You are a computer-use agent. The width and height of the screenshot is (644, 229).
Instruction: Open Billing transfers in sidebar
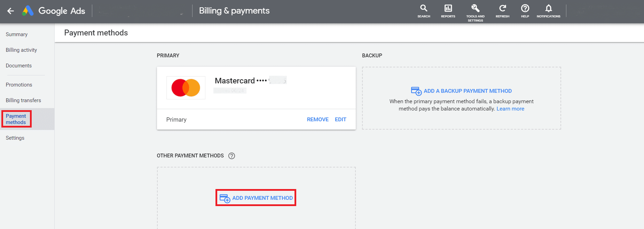tap(23, 100)
